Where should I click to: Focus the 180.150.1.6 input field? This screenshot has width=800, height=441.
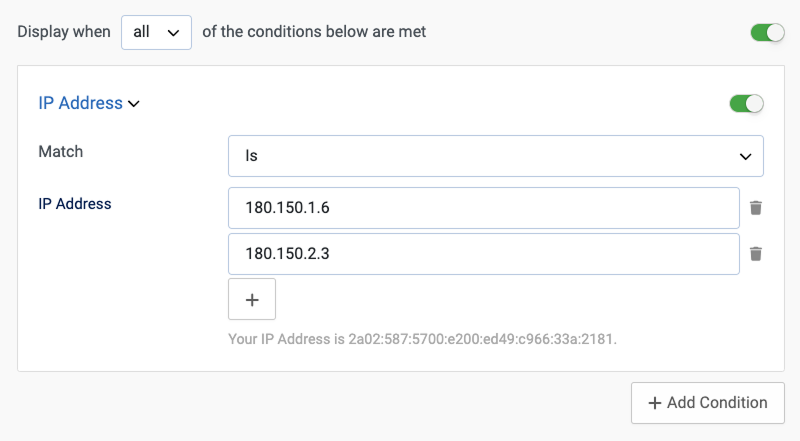coord(483,208)
